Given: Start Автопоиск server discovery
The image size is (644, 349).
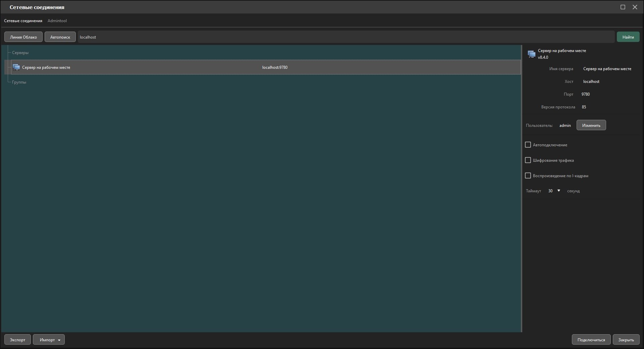Looking at the screenshot, I should click(x=60, y=37).
